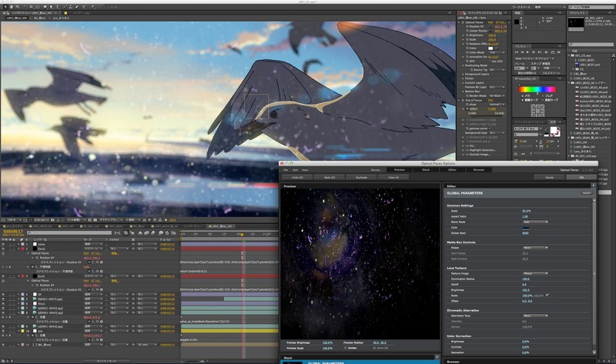Click the FF-Launcher hue spectrum bar
Image resolution: width=616 pixels, height=364 pixels.
pyautogui.click(x=537, y=89)
